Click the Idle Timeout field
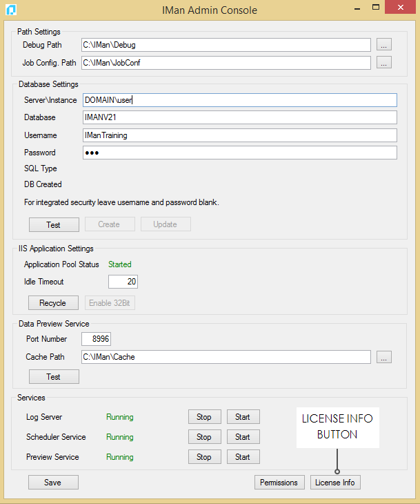Image resolution: width=420 pixels, height=504 pixels. pyautogui.click(x=123, y=282)
